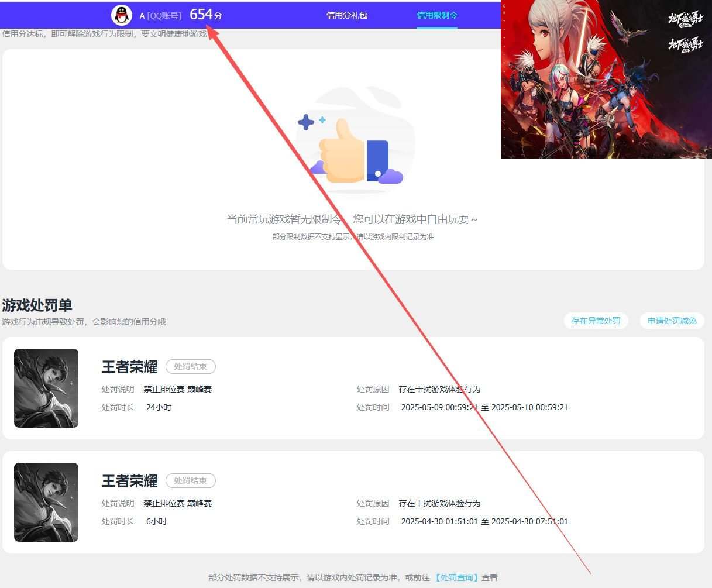This screenshot has height=588, width=712.
Task: Click the time range 2025-05-09 00:59:21 至 2025-05-10 00:59:21
Action: click(484, 407)
